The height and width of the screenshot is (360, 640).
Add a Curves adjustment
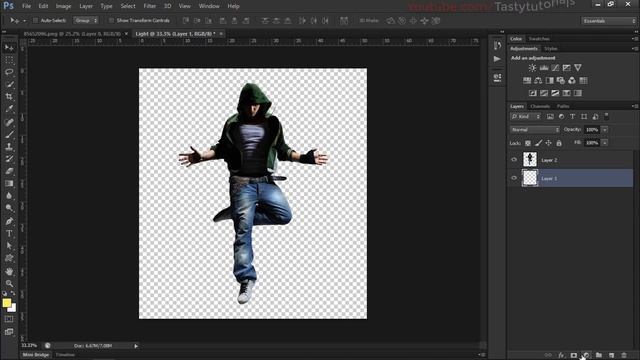pos(555,68)
